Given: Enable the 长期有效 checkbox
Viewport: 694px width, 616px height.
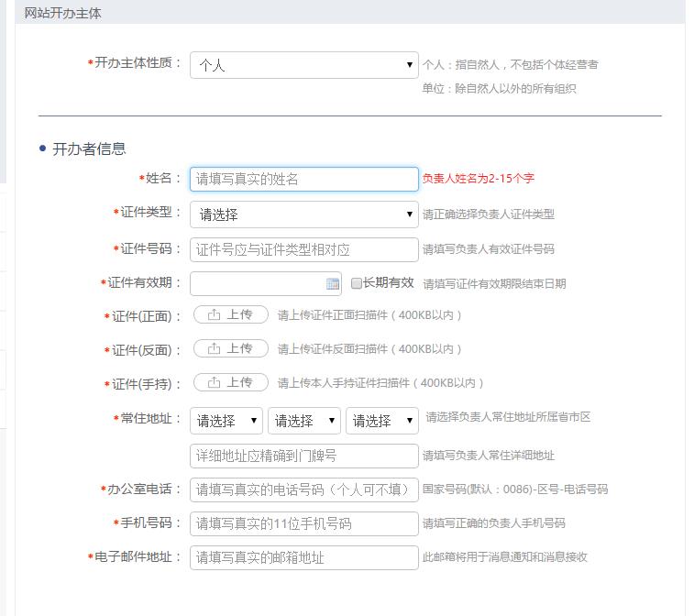Looking at the screenshot, I should pos(357,284).
